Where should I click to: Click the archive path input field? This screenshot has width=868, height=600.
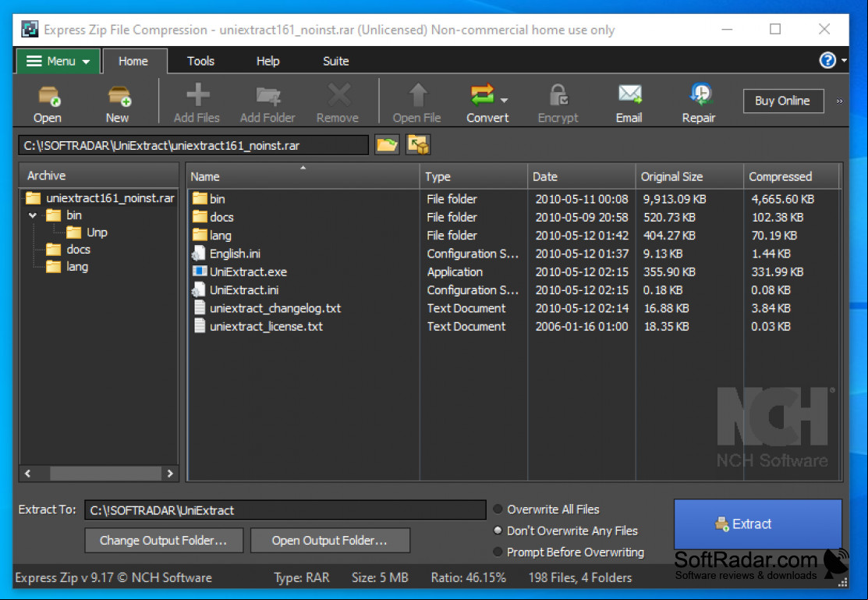point(193,145)
